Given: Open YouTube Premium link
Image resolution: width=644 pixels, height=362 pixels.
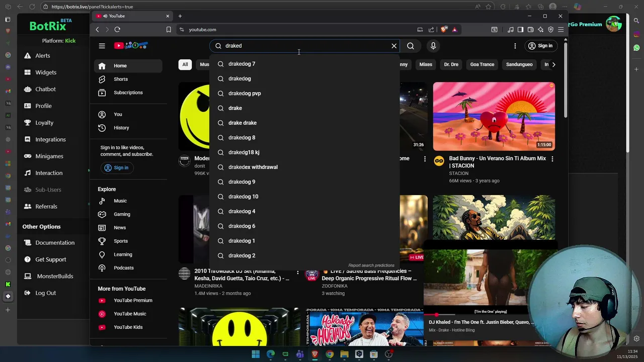Looking at the screenshot, I should [x=128, y=300].
